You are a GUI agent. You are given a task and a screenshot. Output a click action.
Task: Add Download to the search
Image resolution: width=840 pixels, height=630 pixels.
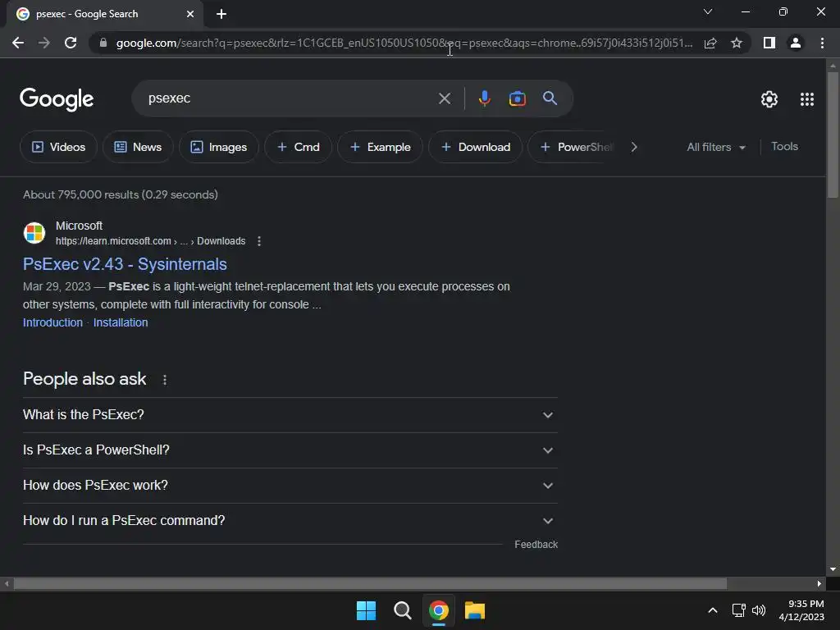pyautogui.click(x=475, y=147)
